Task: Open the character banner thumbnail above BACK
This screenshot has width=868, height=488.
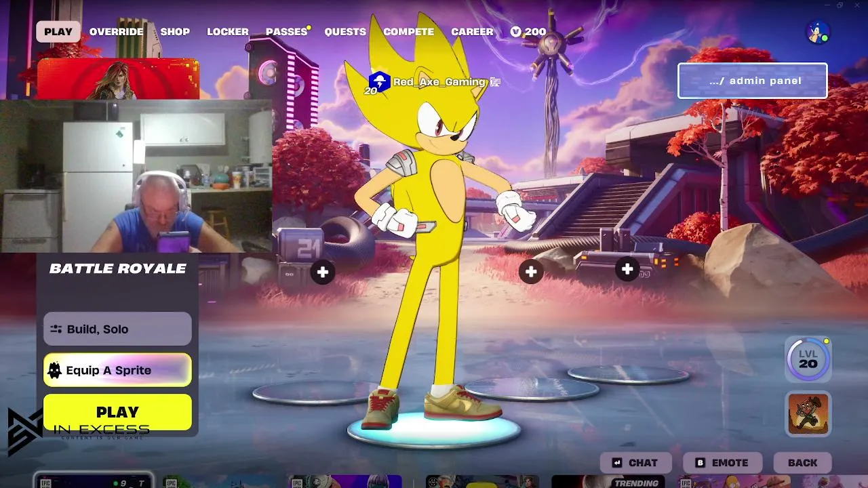Action: (808, 413)
